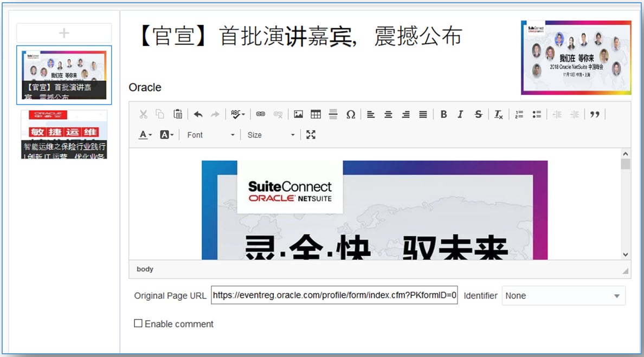Insert a horizontal line
The height and width of the screenshot is (357, 644).
333,114
